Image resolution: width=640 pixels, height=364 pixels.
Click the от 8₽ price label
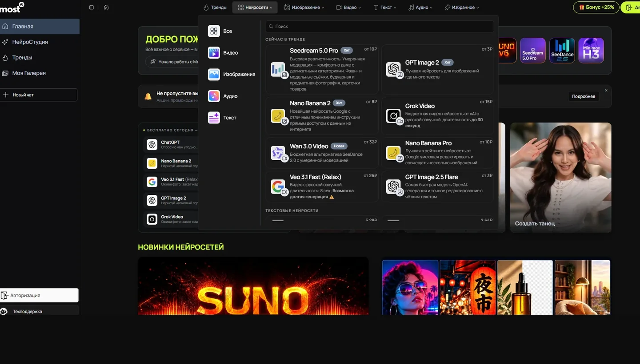tap(372, 102)
